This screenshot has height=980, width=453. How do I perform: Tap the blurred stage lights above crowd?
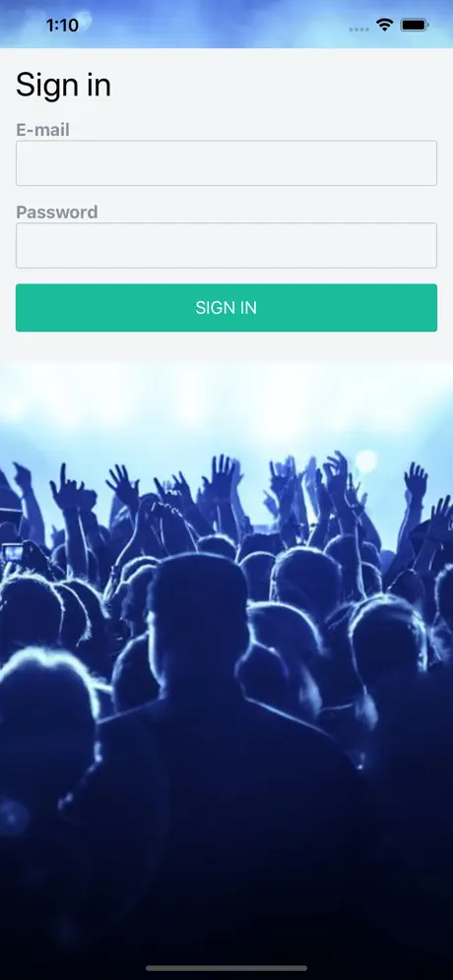(226, 400)
